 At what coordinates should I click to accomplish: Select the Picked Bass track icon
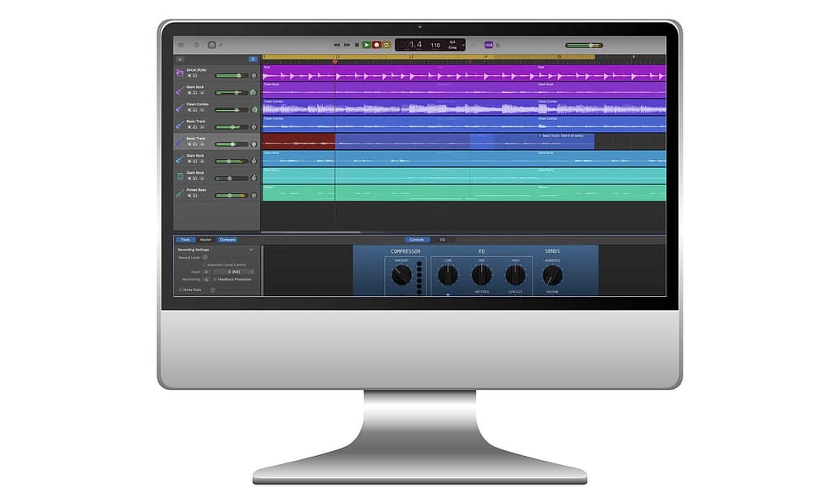pos(179,192)
